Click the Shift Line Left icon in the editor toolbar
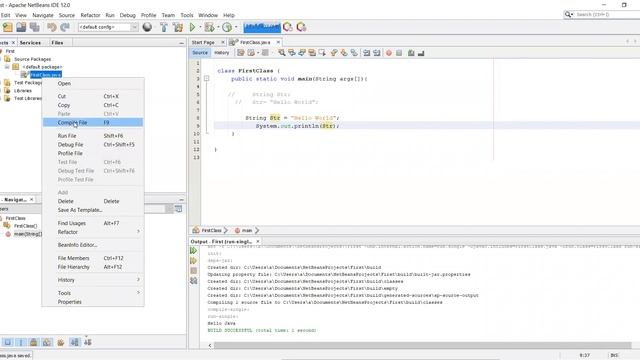The image size is (640, 360). point(367,53)
